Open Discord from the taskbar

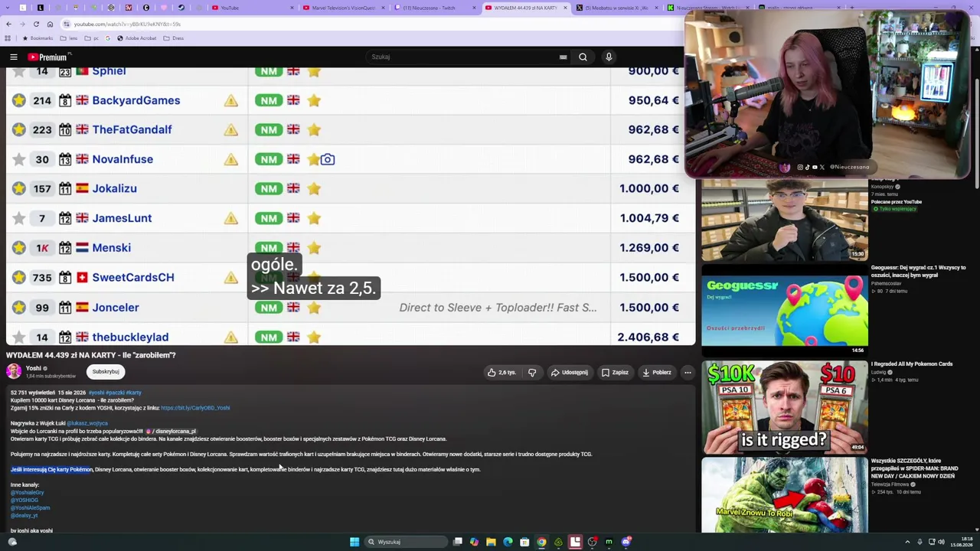pos(626,542)
